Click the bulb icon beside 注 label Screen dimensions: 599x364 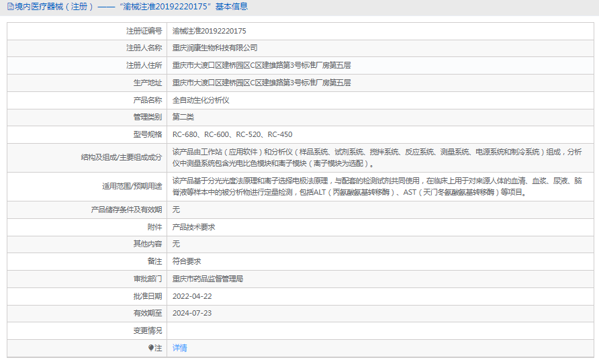point(151,348)
